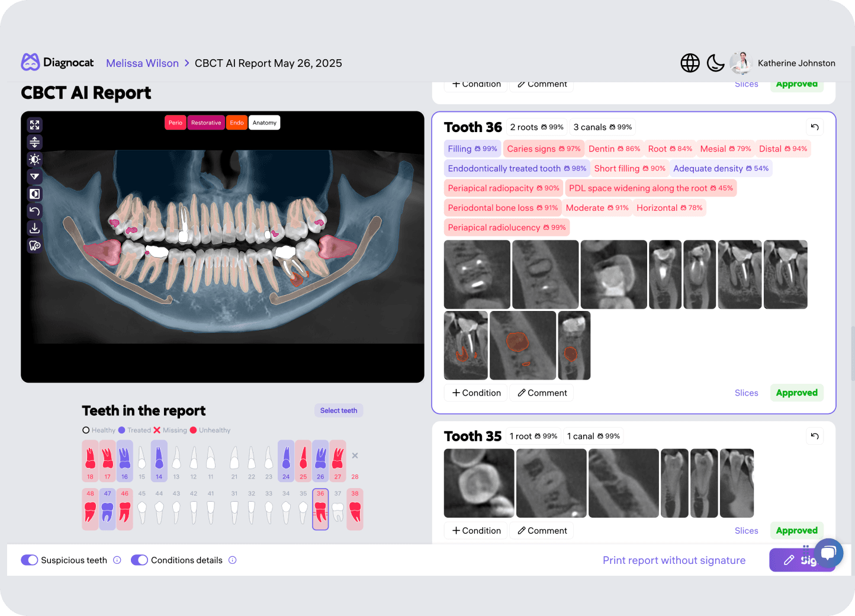Image resolution: width=855 pixels, height=616 pixels.
Task: Change language via the globe icon
Action: pyautogui.click(x=690, y=63)
